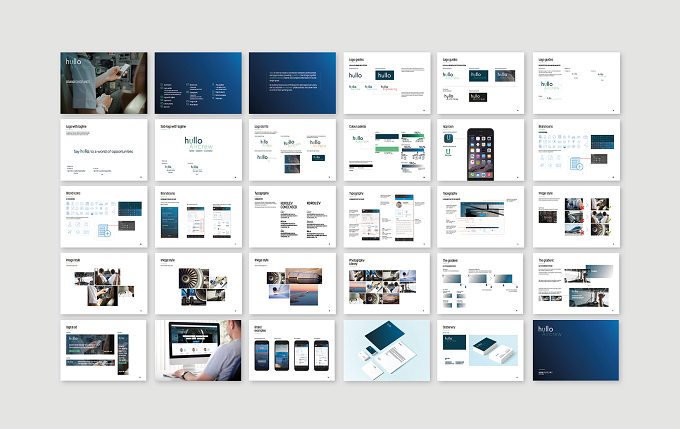Select Stationery page with business card stacks

click(481, 350)
